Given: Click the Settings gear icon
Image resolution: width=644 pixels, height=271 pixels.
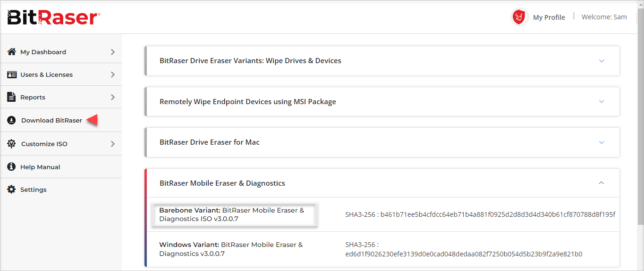Looking at the screenshot, I should [x=12, y=189].
